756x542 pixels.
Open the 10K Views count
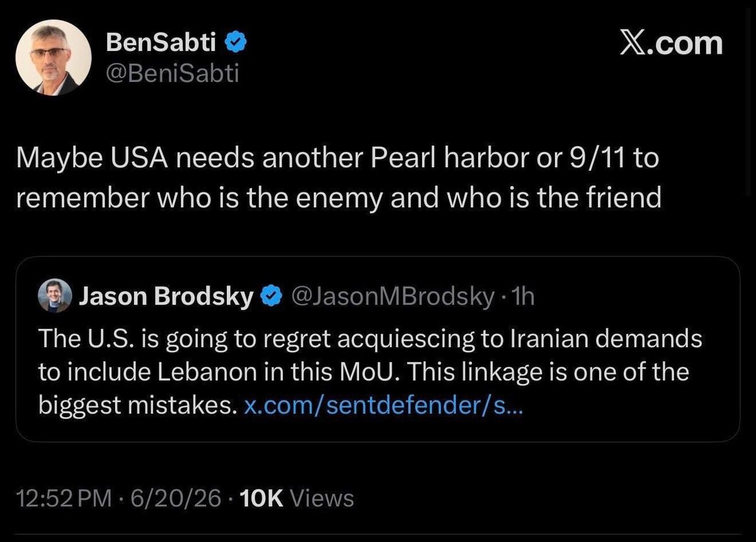tap(297, 499)
